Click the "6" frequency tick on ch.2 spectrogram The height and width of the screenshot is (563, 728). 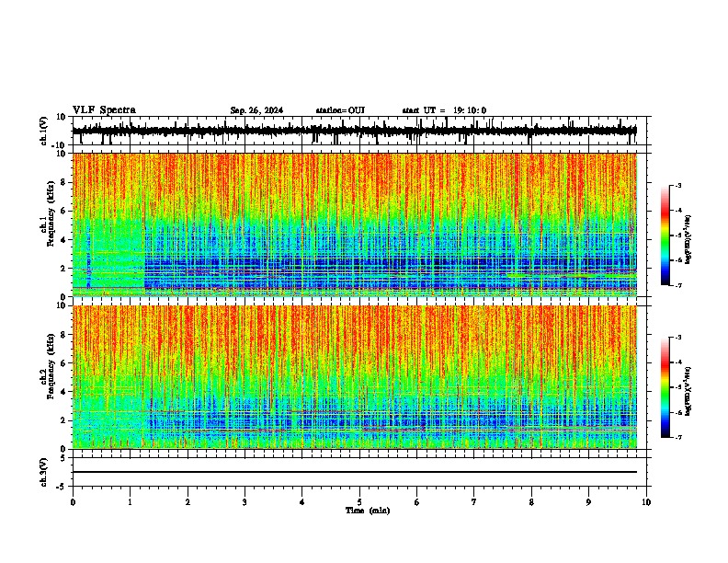(x=63, y=362)
